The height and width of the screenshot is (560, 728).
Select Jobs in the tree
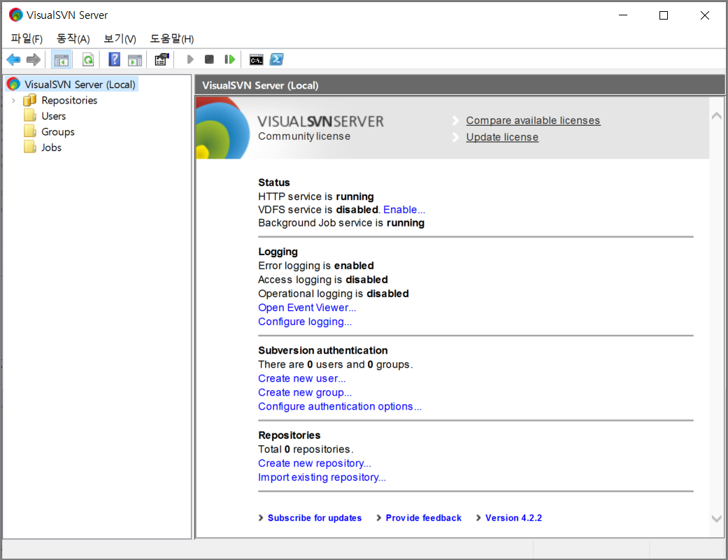click(51, 148)
